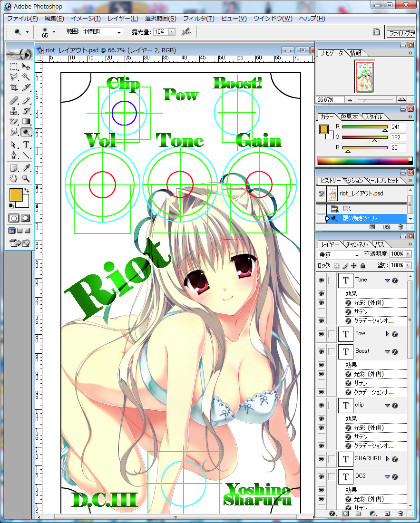Hide the clip layer

321,406
